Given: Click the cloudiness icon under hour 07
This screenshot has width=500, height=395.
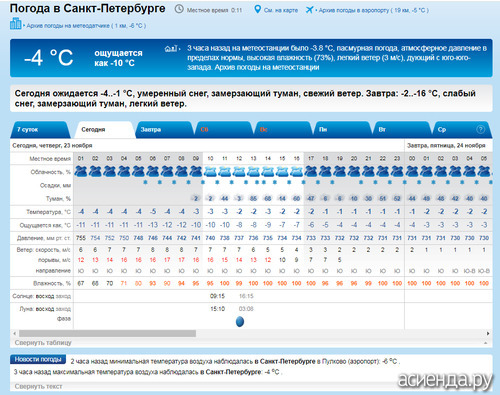Looking at the screenshot, I should point(167,172).
